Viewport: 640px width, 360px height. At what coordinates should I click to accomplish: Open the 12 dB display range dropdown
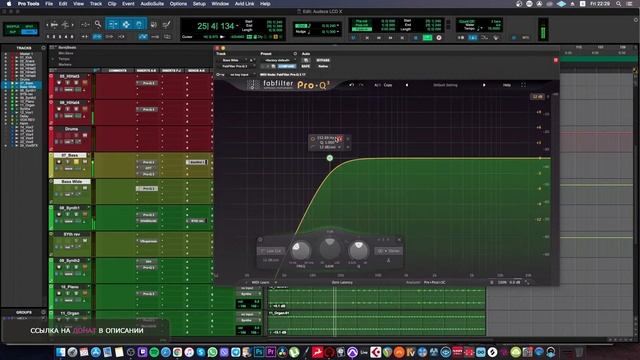pos(538,97)
